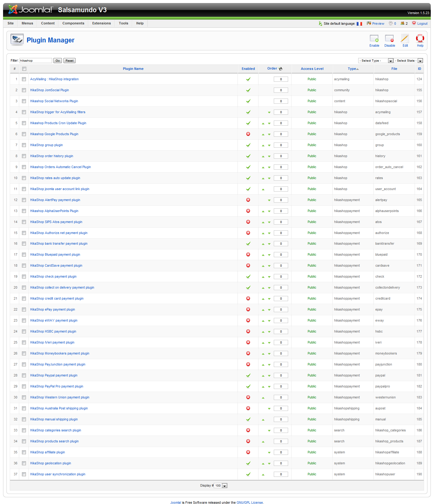Open the Display # count dropdown
Image resolution: width=432 pixels, height=504 pixels.
coord(220,486)
